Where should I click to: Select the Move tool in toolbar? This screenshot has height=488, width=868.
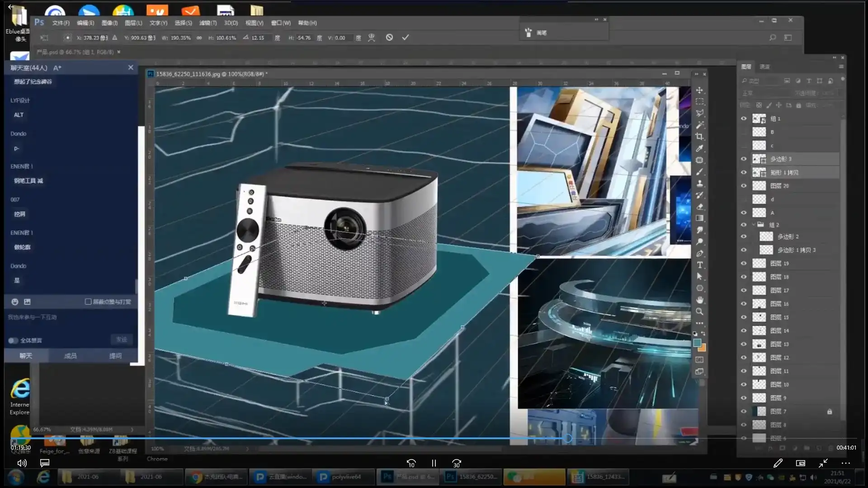(x=699, y=90)
